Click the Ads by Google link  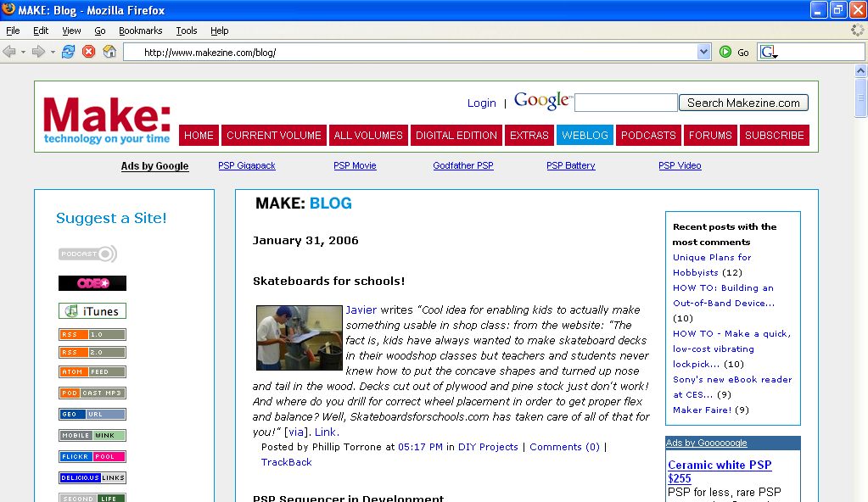click(155, 166)
